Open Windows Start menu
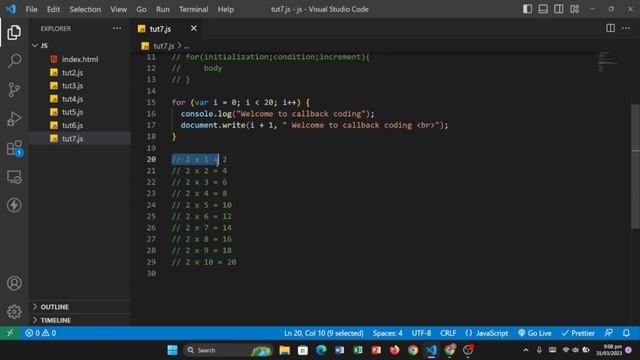 [x=172, y=350]
